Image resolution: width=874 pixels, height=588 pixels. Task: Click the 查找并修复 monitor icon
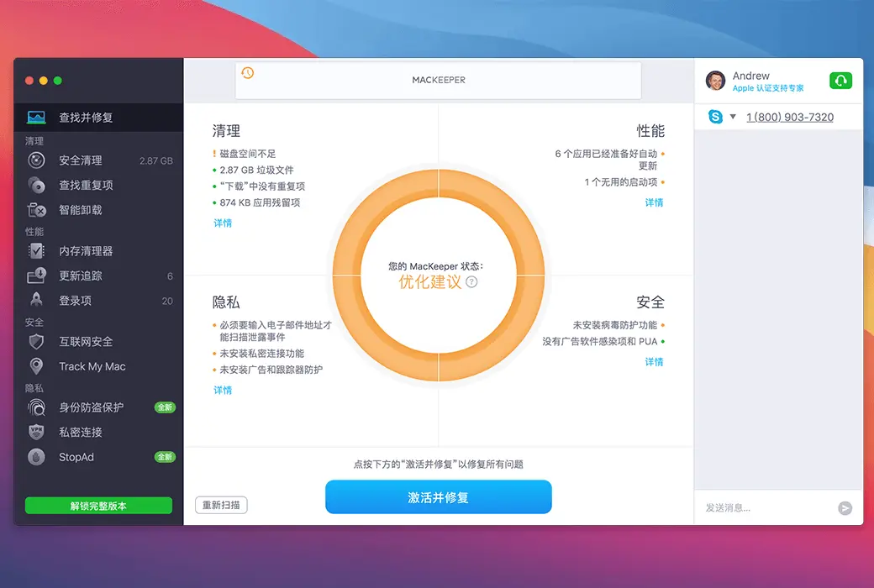point(36,118)
